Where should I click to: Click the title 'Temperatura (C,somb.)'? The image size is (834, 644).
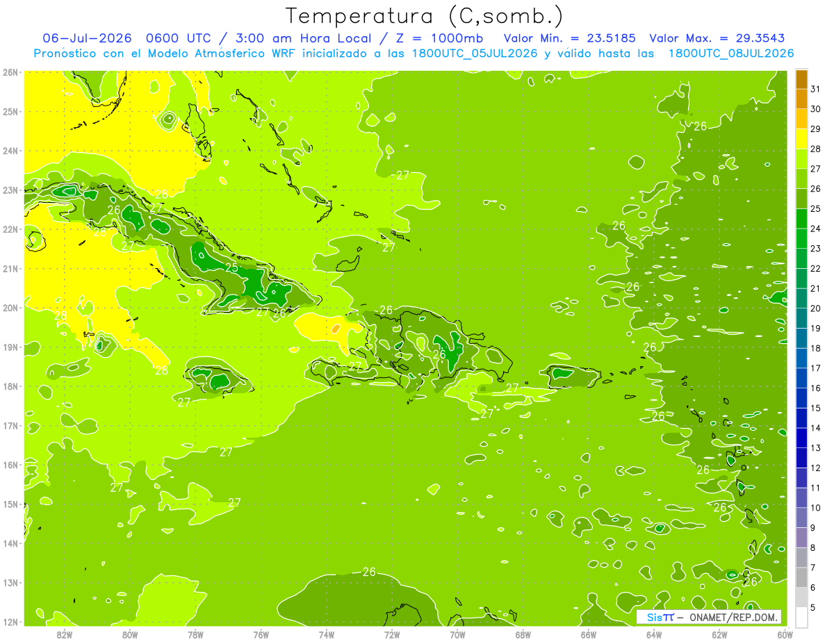pyautogui.click(x=424, y=16)
